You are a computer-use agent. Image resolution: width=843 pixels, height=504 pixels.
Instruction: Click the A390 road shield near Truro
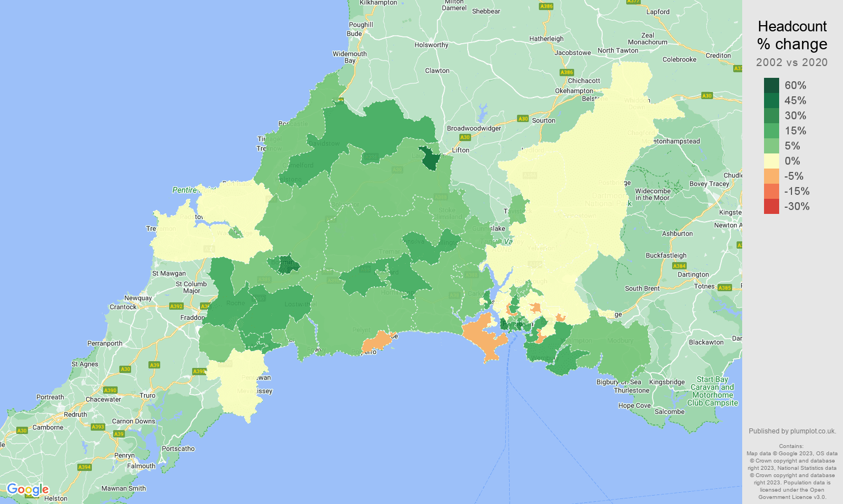pos(110,390)
